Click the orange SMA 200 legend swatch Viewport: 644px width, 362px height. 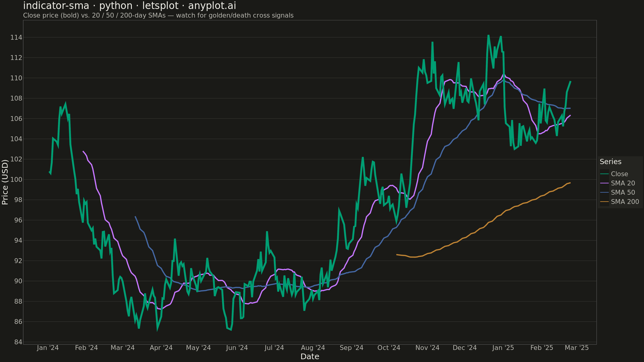coord(604,202)
